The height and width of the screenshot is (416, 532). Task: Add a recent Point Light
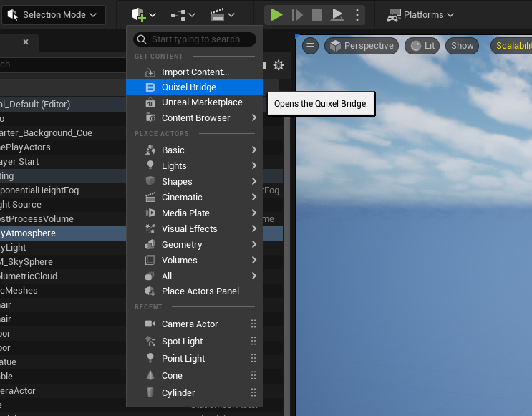pyautogui.click(x=195, y=358)
